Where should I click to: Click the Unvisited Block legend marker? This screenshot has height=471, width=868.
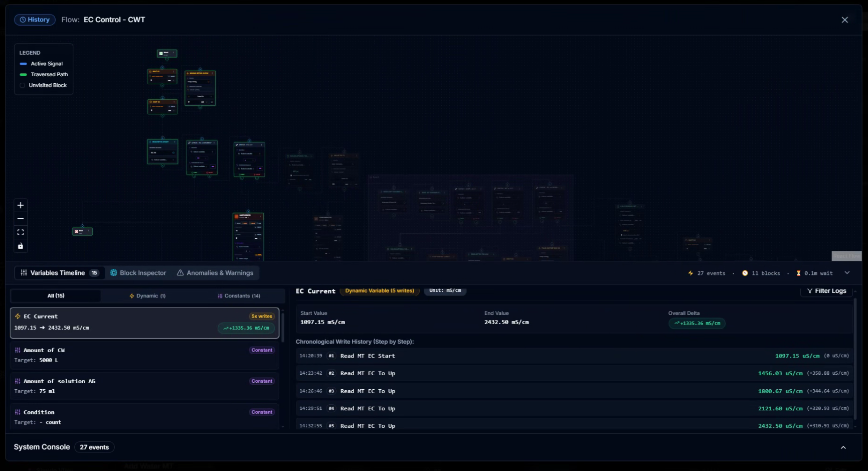[x=23, y=85]
